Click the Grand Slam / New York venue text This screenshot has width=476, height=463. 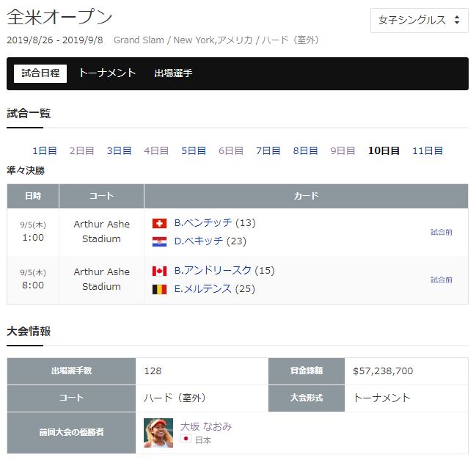tap(216, 40)
